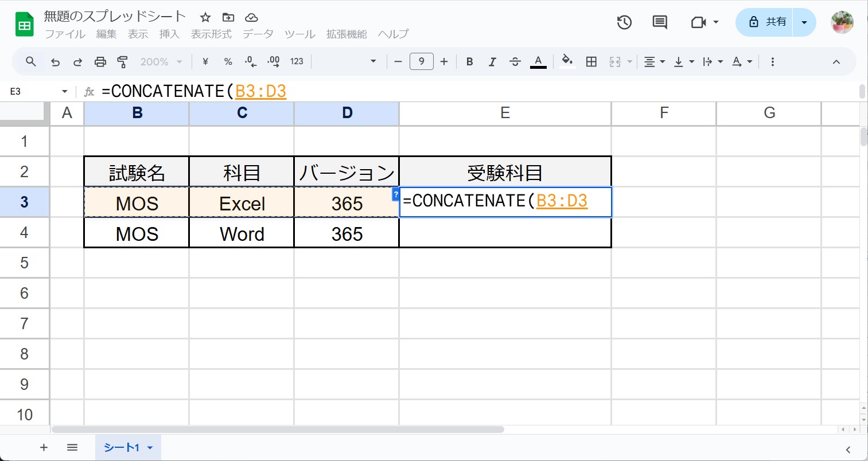Viewport: 868px width, 461px height.
Task: Click the horizontal scrollbar
Action: [278, 429]
